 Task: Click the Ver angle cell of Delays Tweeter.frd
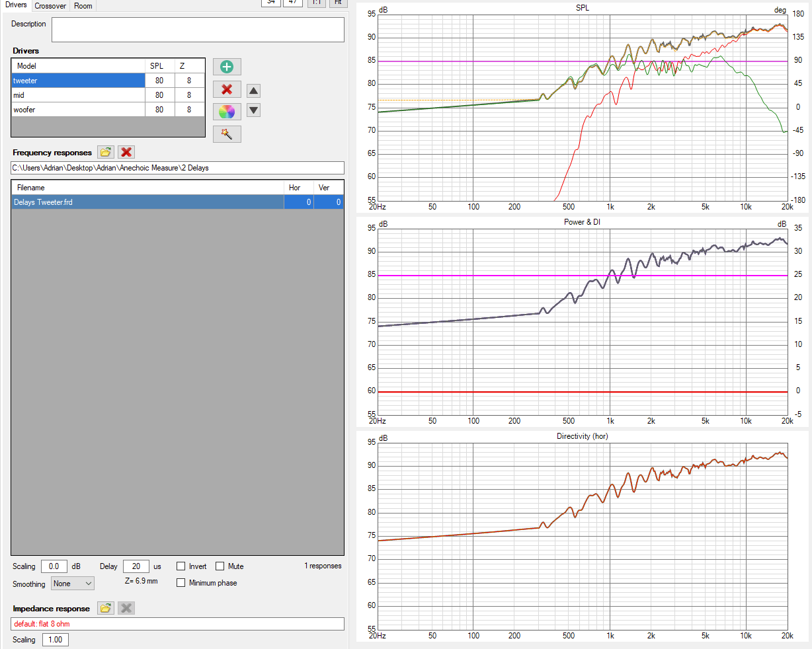(329, 202)
